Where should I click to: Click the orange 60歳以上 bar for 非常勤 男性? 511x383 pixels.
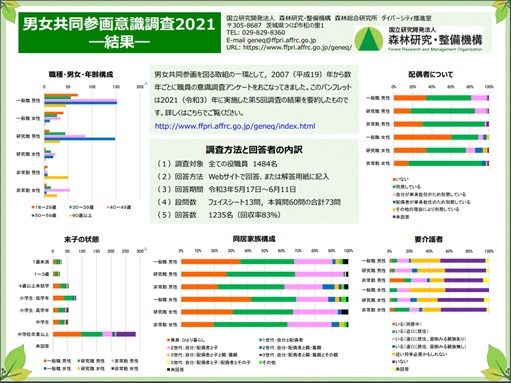(x=56, y=177)
